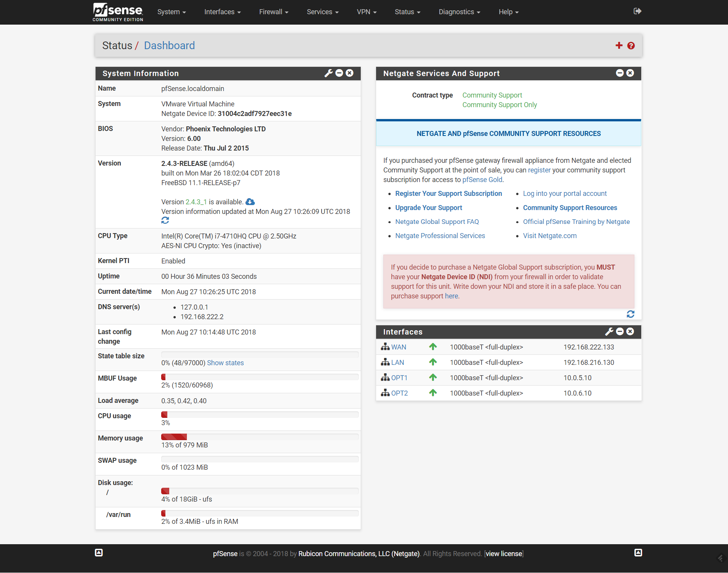Click the OPT1 up-arrow status icon
Viewport: 728px width, 573px height.
pos(433,377)
